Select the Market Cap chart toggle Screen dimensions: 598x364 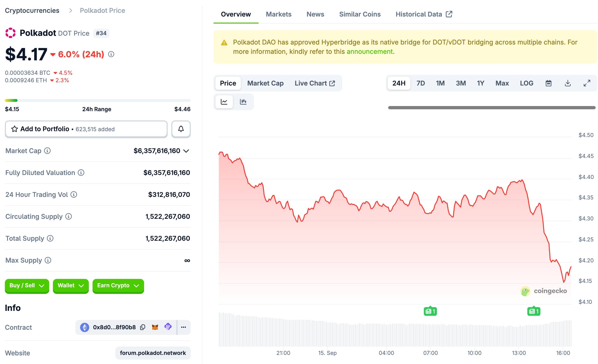click(x=265, y=83)
